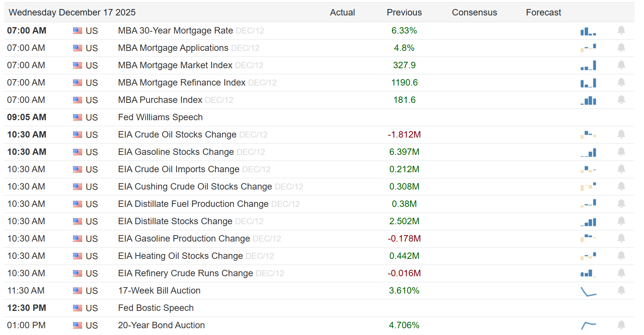Screen dimensions: 644x335
Task: Select the Actual column header
Action: click(x=342, y=12)
